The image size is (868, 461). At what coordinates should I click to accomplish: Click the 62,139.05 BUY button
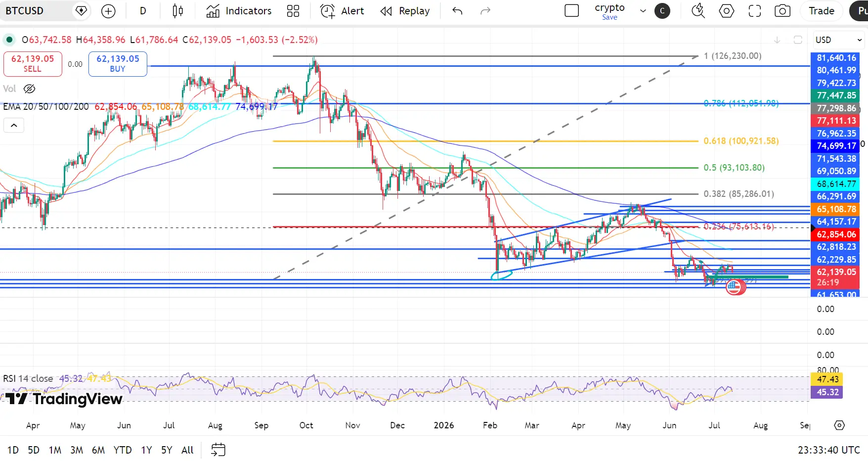click(118, 64)
